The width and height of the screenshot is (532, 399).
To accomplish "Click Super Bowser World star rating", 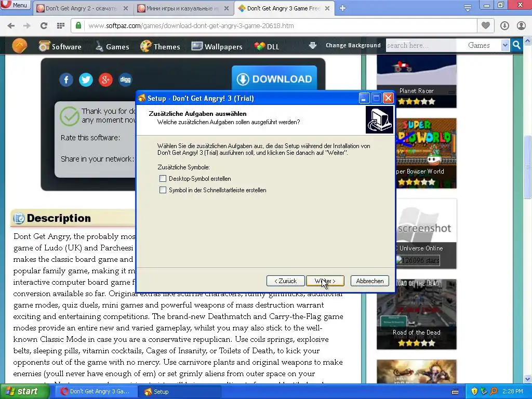I will pos(416,182).
